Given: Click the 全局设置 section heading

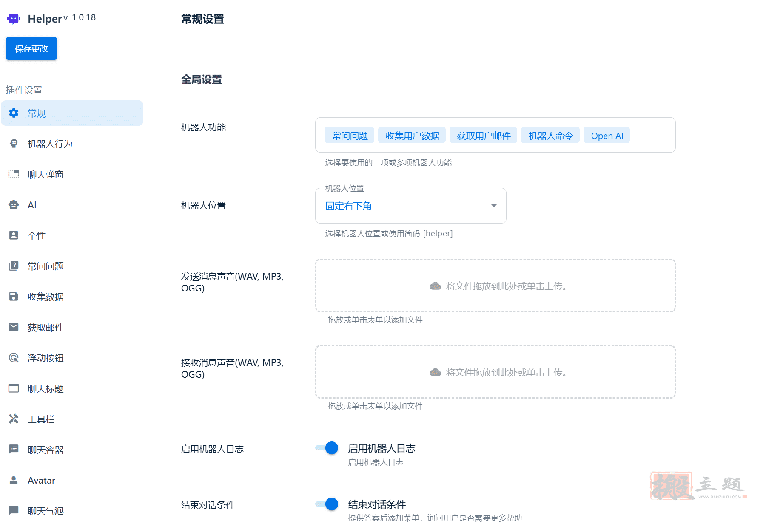Looking at the screenshot, I should click(202, 79).
